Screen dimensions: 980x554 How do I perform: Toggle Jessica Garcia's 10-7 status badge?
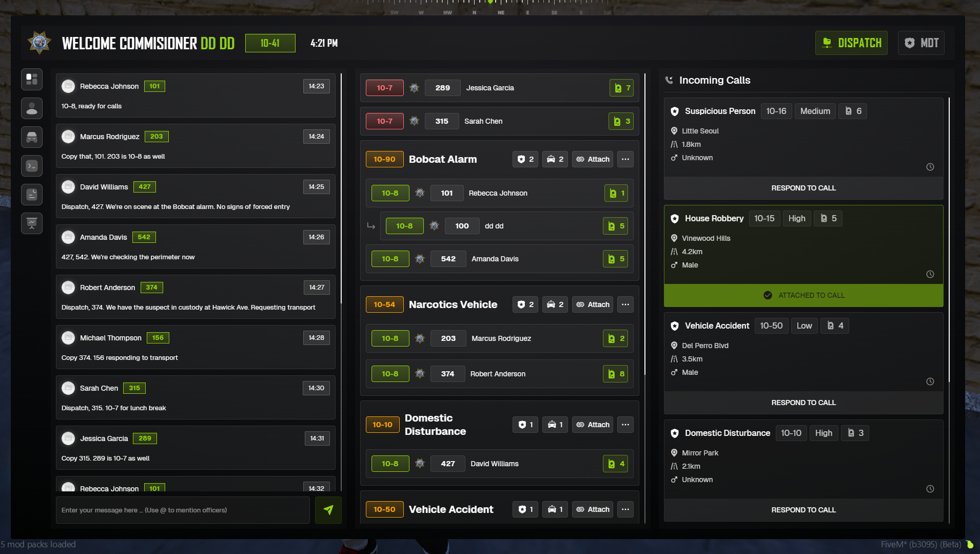pos(384,88)
